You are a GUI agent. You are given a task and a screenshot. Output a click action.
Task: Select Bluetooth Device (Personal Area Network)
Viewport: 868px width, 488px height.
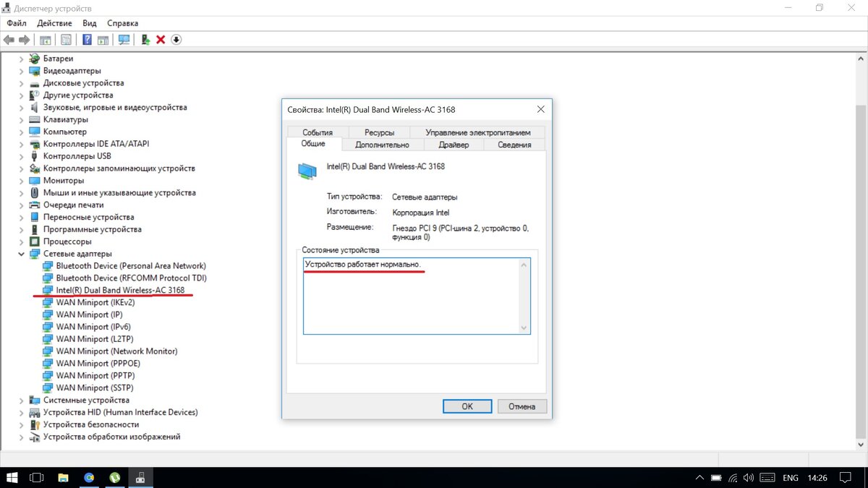click(131, 266)
